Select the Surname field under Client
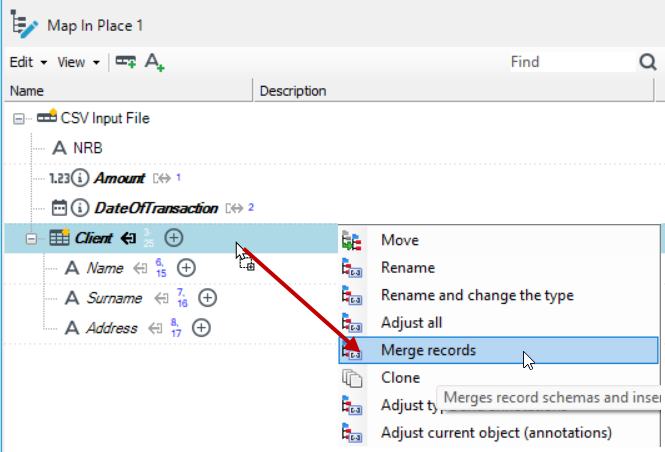Screen dimensions: 665x452 pyautogui.click(x=114, y=298)
